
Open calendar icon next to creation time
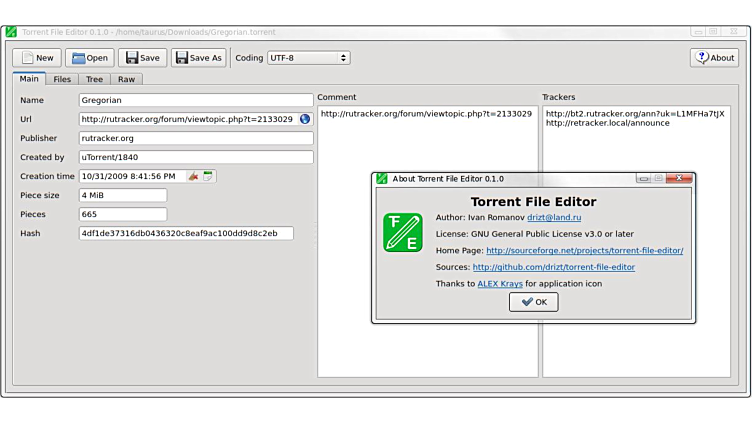208,176
